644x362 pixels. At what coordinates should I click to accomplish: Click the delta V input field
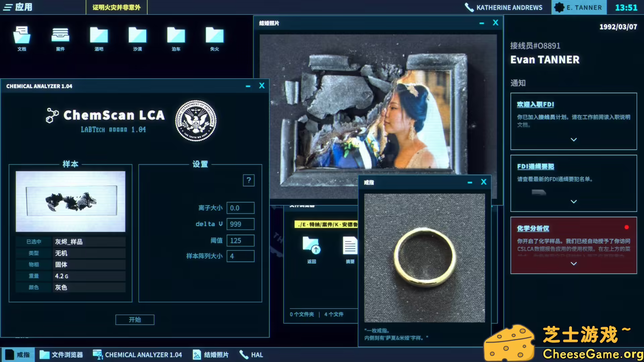point(240,224)
